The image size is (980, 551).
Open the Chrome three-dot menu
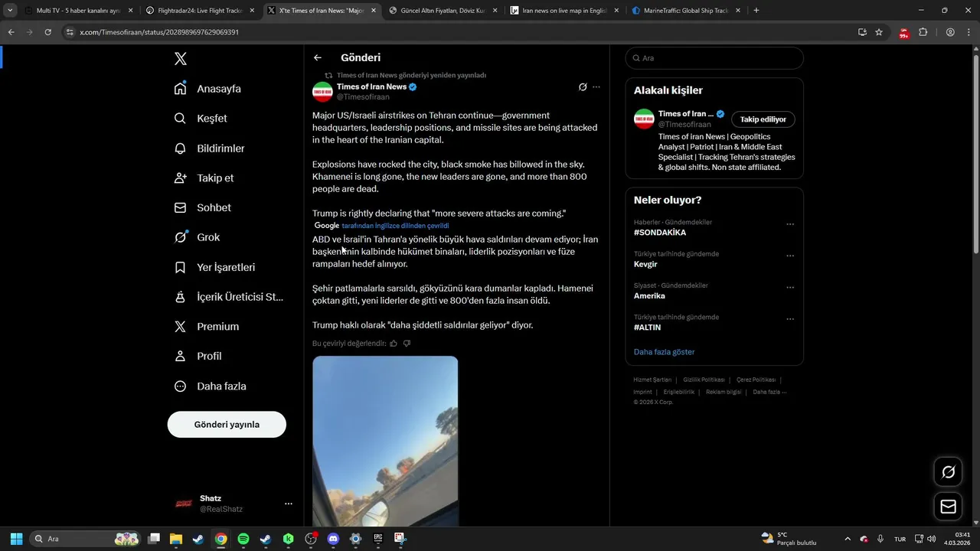[x=967, y=32]
